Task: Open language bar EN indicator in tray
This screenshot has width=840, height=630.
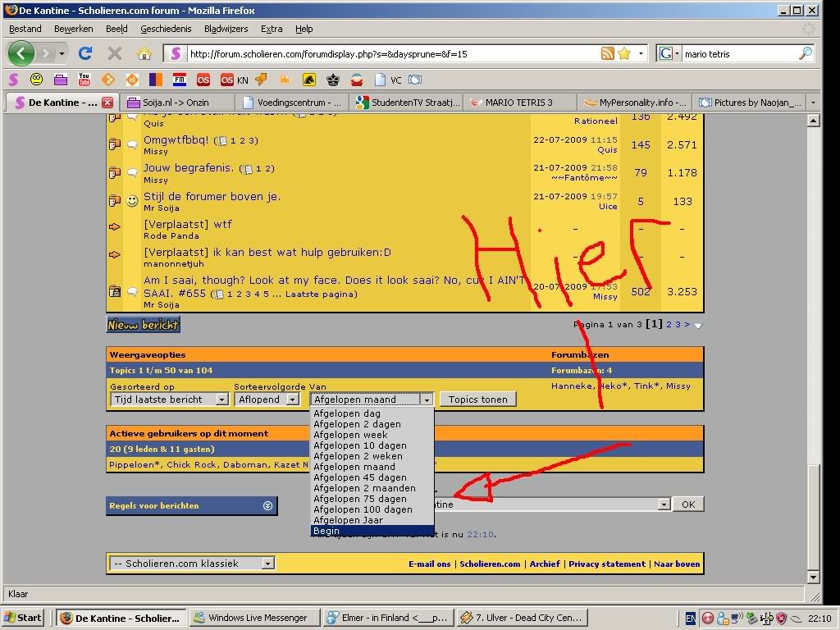Action: [x=691, y=619]
